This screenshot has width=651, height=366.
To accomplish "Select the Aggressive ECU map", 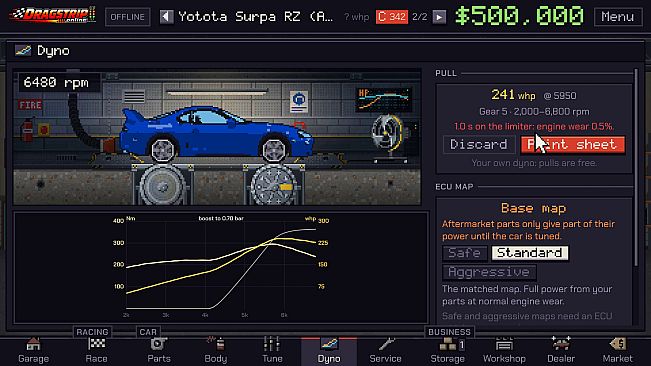I will (489, 272).
